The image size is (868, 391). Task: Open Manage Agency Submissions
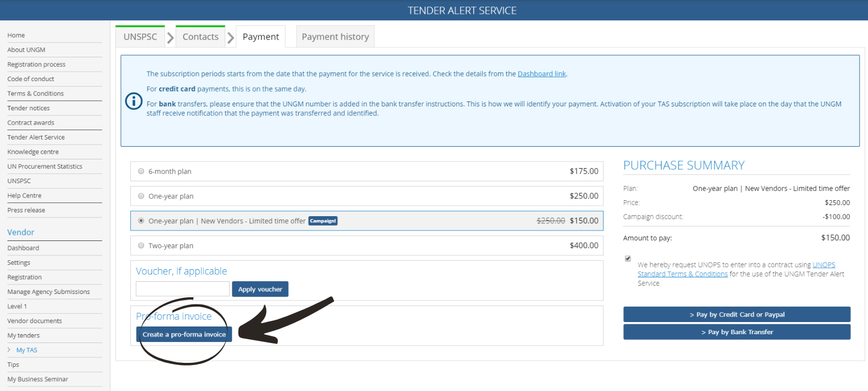point(49,292)
